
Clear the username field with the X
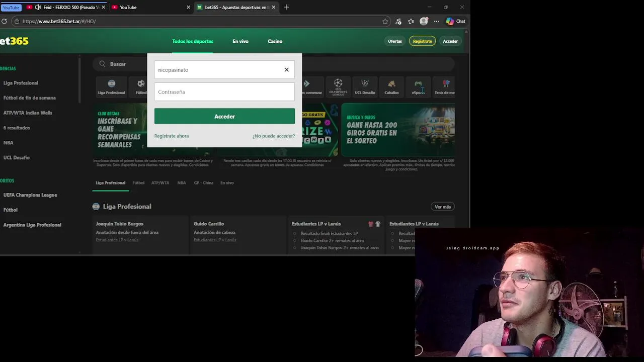pyautogui.click(x=287, y=70)
